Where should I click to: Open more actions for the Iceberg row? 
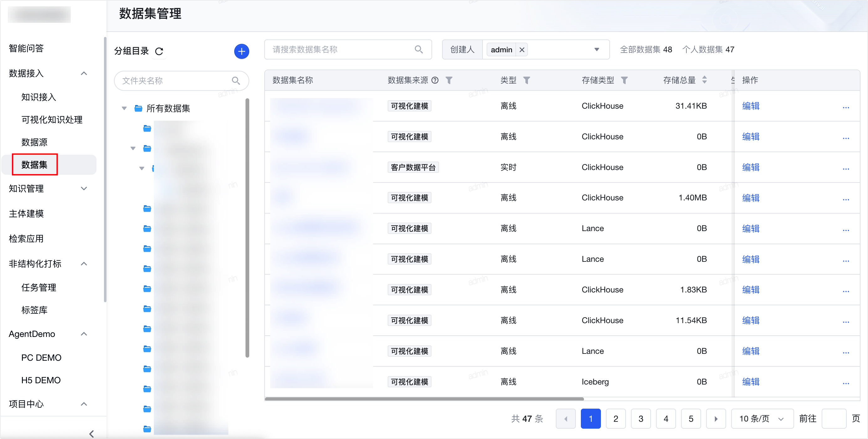845,383
